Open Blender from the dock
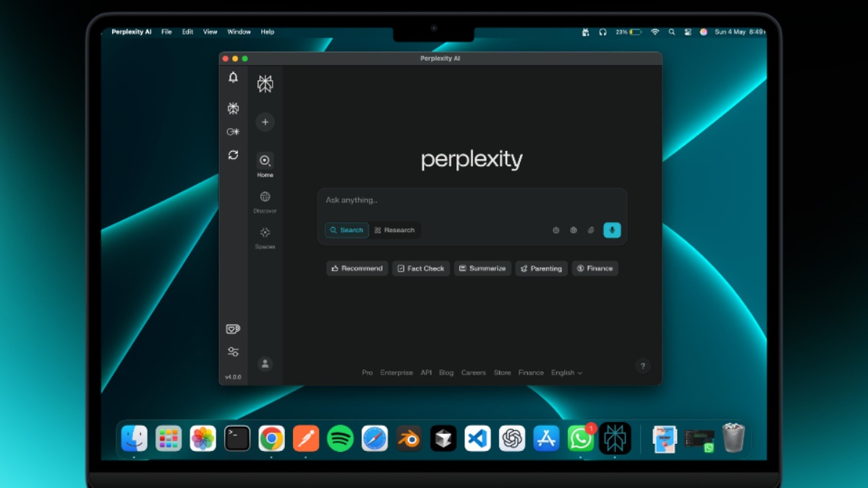Viewport: 868px width, 488px height. [409, 438]
